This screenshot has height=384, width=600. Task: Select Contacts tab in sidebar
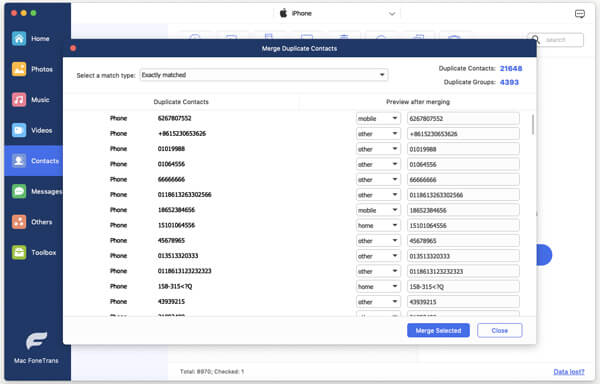point(34,161)
